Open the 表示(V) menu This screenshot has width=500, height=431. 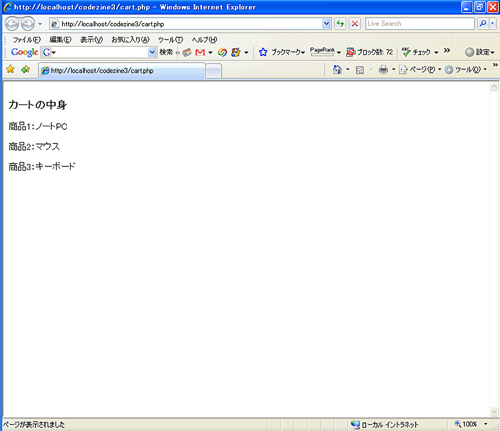92,40
